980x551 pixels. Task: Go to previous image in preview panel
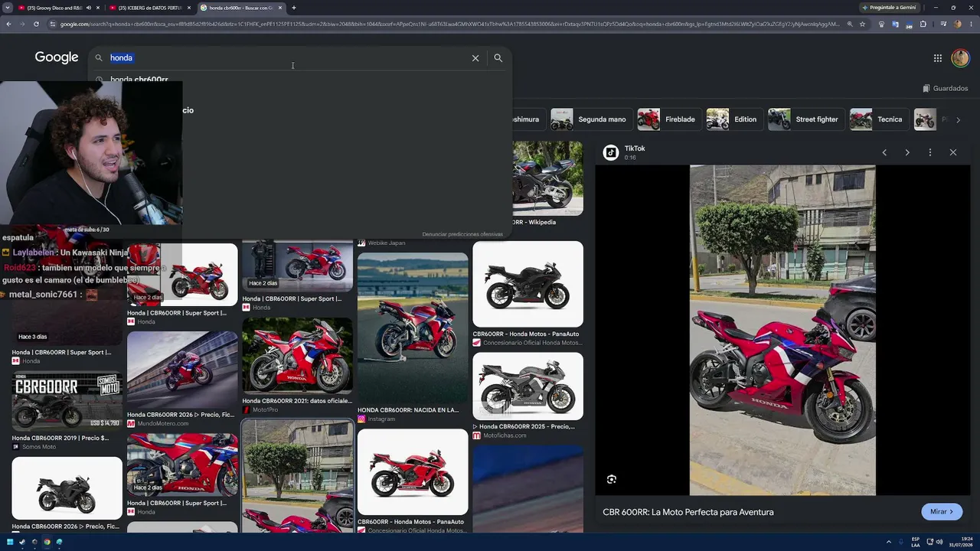(884, 152)
